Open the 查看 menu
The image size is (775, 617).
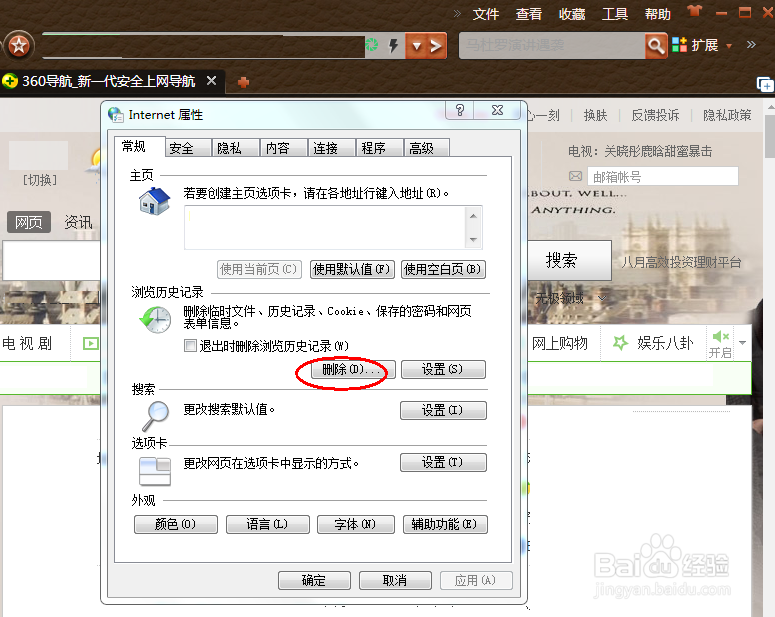point(528,14)
